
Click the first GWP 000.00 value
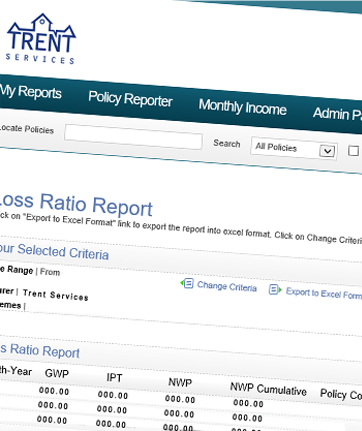[54, 391]
